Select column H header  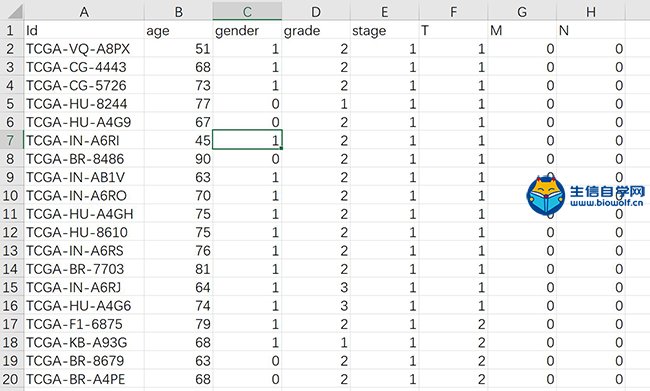point(591,12)
